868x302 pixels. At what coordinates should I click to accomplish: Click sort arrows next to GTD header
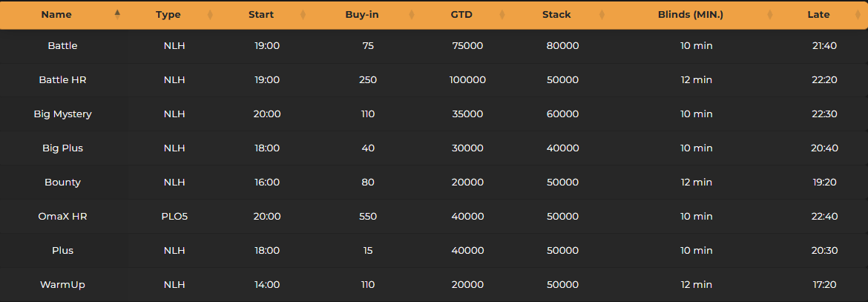[502, 14]
